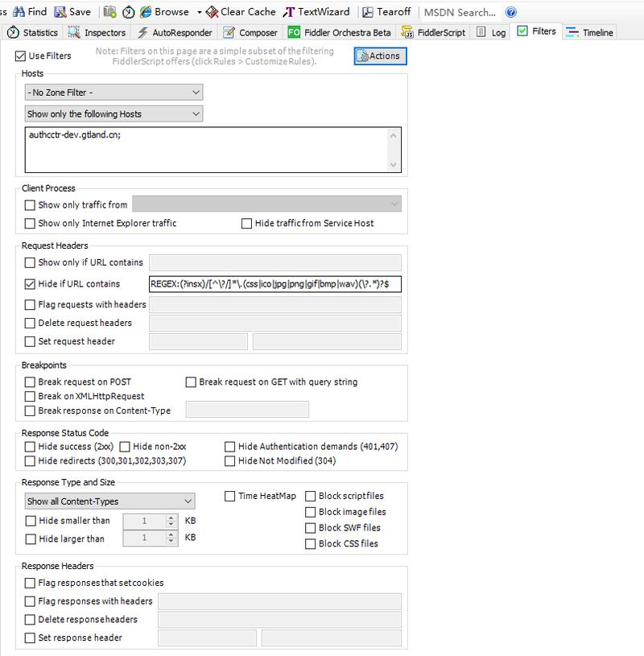Enable Break request on POST
Screen dimensions: 644x656
[x=30, y=382]
